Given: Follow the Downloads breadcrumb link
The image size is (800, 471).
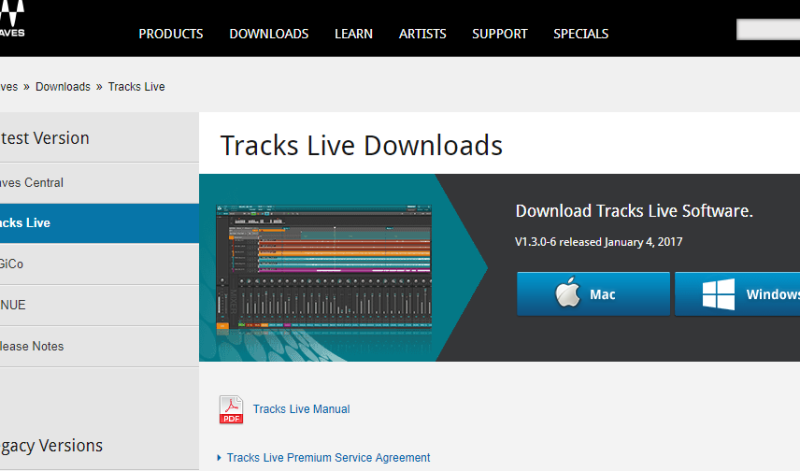Looking at the screenshot, I should tap(63, 87).
